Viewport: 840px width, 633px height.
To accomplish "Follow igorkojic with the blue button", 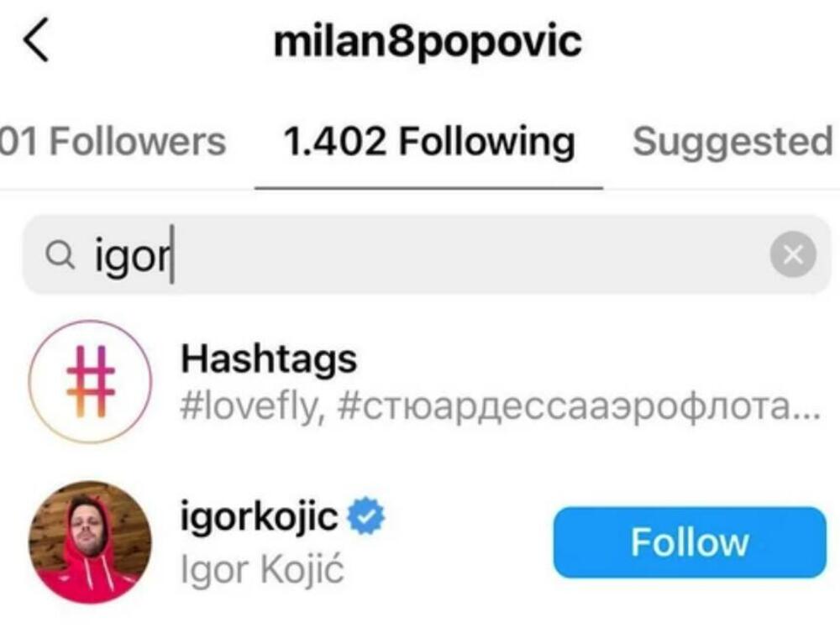I will point(689,541).
